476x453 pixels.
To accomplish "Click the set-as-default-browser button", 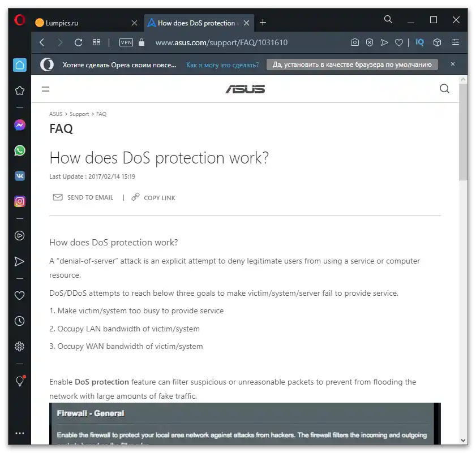I will pos(352,64).
